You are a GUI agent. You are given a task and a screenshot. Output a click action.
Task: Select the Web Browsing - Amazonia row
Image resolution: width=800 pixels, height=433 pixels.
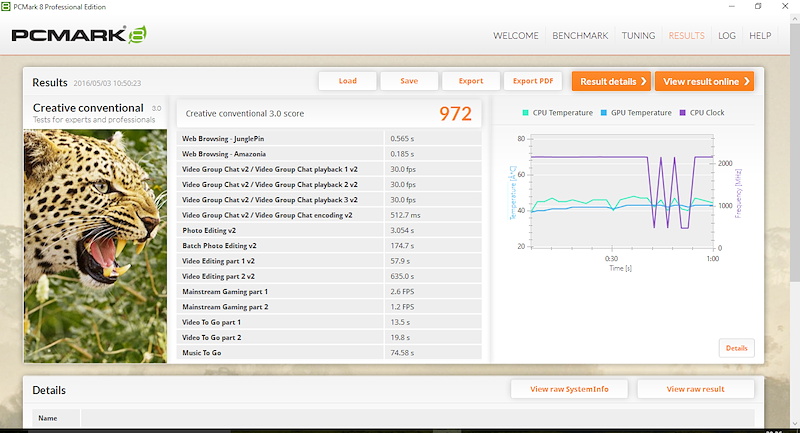tap(329, 154)
